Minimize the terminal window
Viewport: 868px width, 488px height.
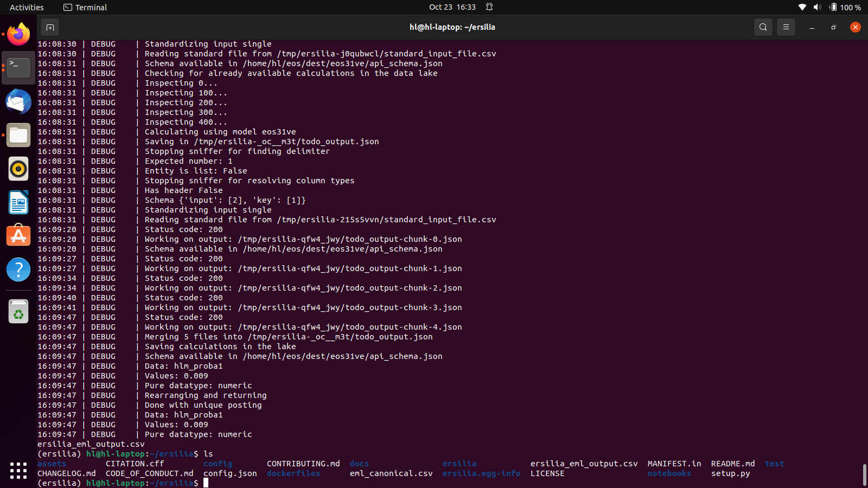[x=812, y=27]
